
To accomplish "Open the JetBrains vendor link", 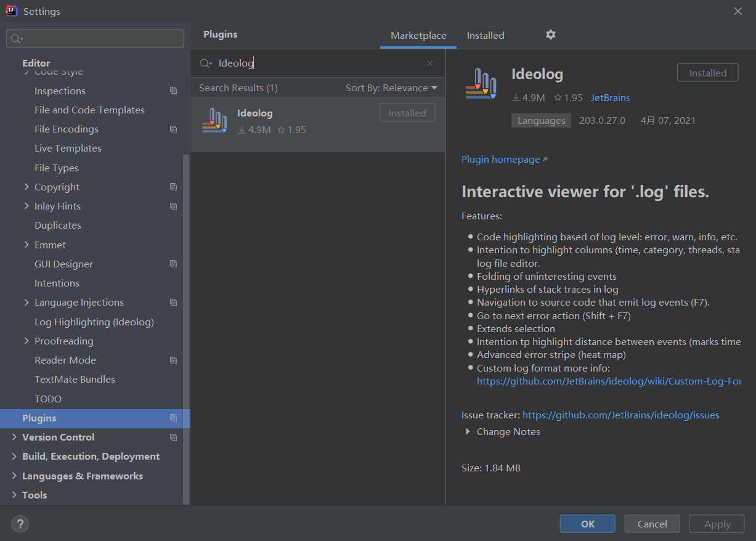I will point(611,97).
